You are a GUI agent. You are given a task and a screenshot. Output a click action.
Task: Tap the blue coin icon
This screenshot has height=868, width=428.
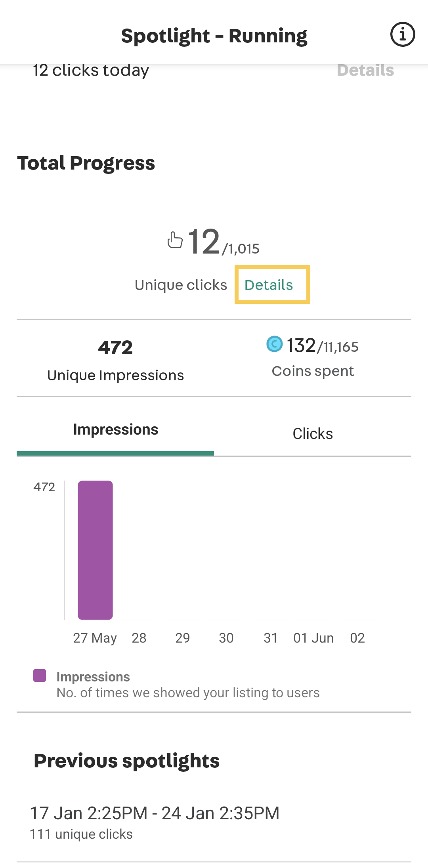coord(274,344)
